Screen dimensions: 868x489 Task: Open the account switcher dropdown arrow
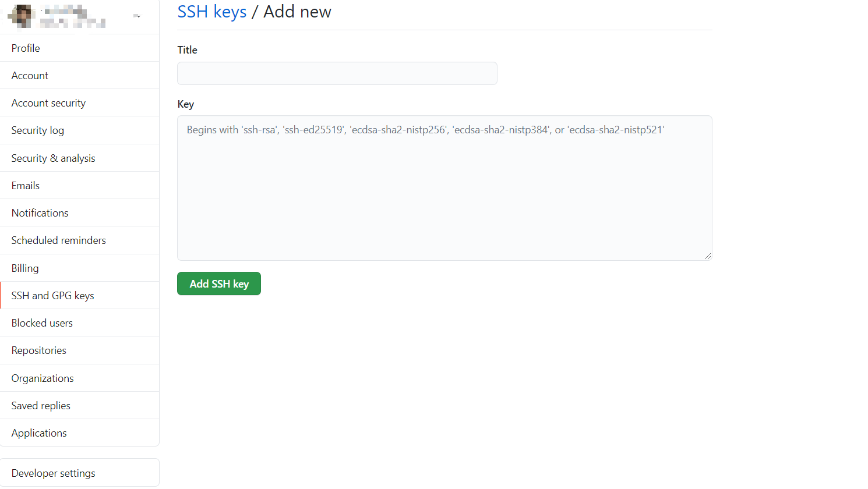click(137, 16)
